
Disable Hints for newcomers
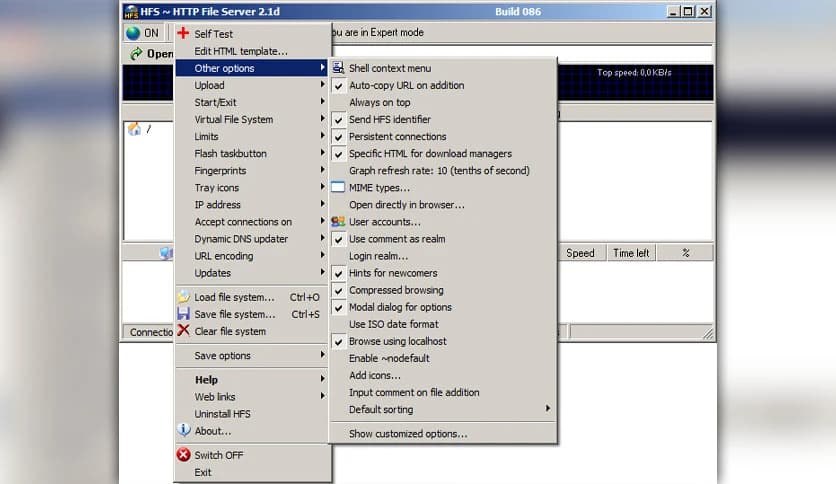click(443, 273)
